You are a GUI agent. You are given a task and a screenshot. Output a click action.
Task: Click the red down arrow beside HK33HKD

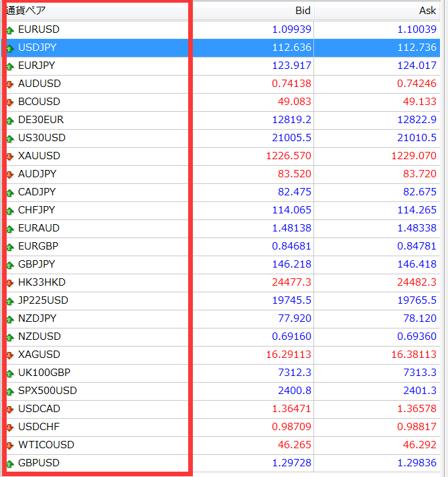(x=10, y=283)
